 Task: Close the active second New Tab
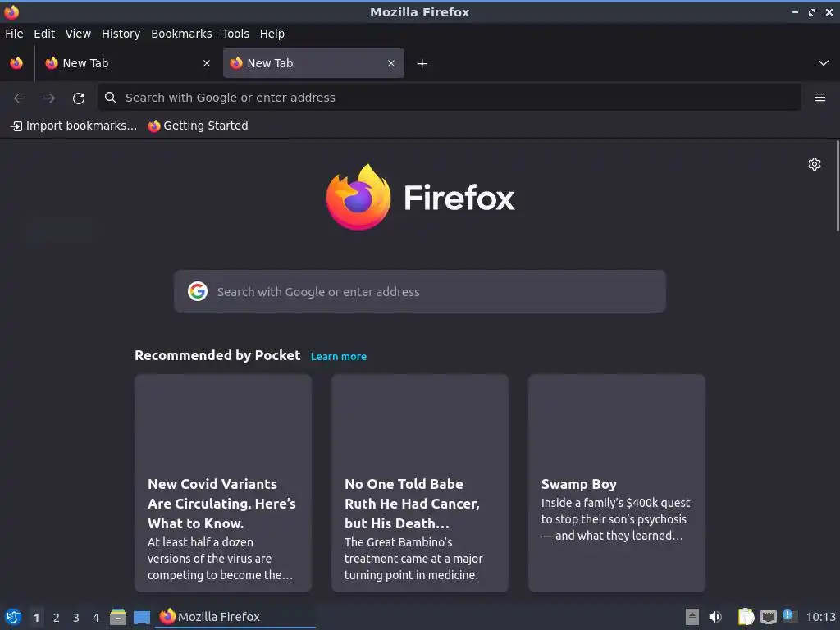[x=391, y=63]
